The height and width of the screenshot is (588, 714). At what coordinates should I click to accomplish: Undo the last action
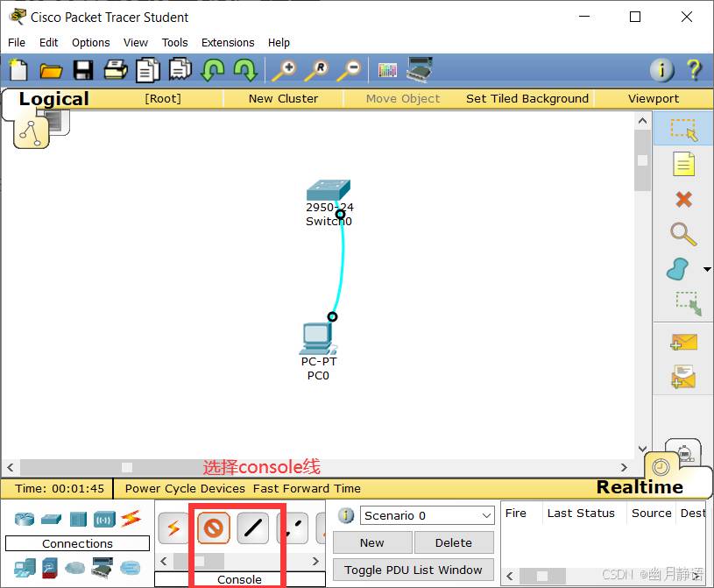213,71
